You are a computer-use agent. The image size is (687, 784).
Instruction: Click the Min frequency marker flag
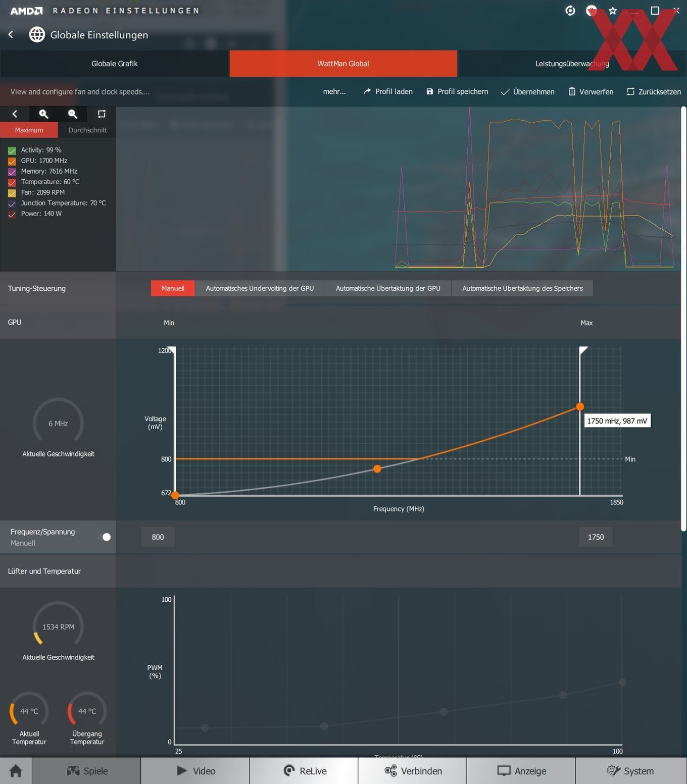point(172,350)
